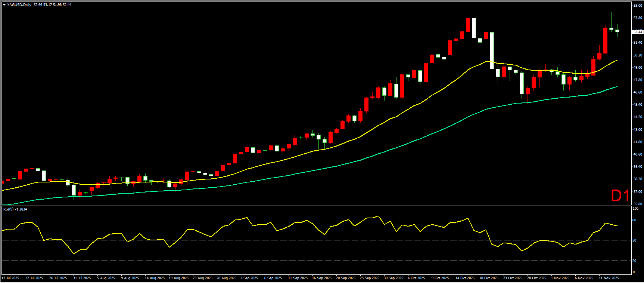
Task: Click the one-click trading arrow beside XAGUSD
Action: [x=4, y=5]
